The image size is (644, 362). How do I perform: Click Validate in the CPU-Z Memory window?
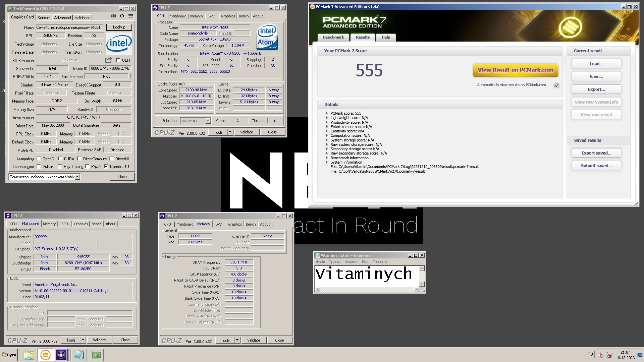pos(254,340)
